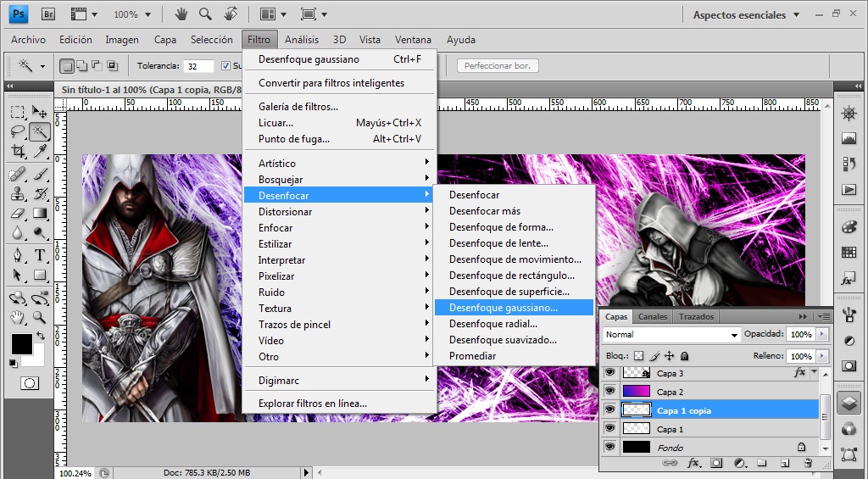Choose Desenfoque de movimiento...
The width and height of the screenshot is (868, 479).
click(514, 259)
